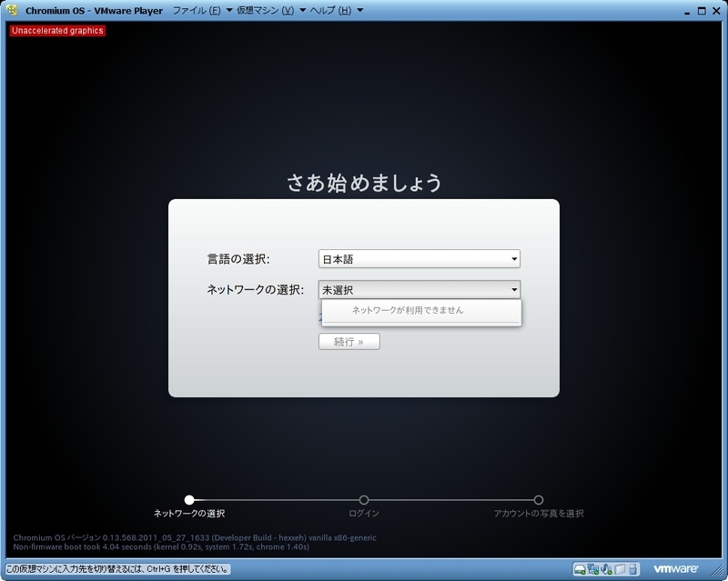
Task: Open the hard disk device status icon
Action: [580, 569]
